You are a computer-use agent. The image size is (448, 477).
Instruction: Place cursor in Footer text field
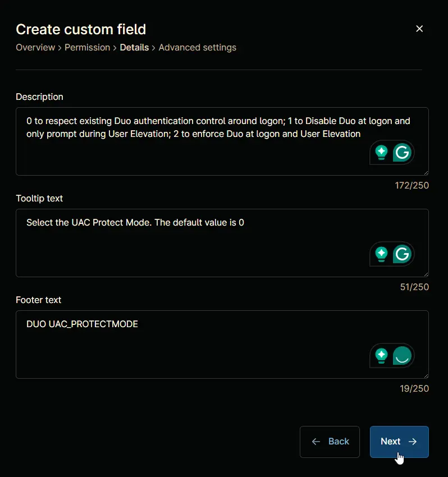[222, 345]
